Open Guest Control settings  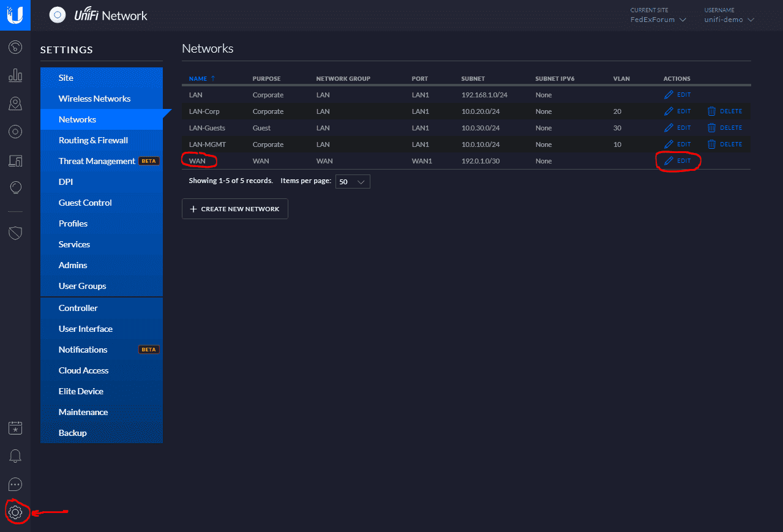(x=102, y=203)
